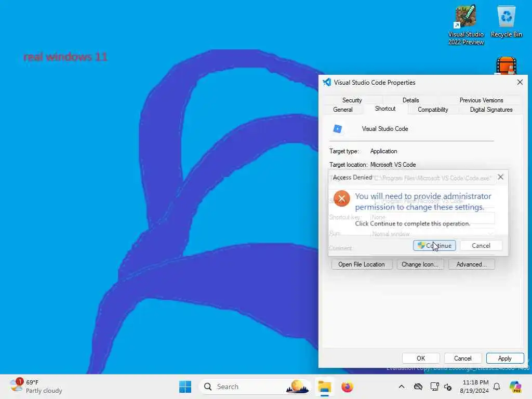532x399 pixels.
Task: Switch to Previous Versions tab
Action: 481,100
